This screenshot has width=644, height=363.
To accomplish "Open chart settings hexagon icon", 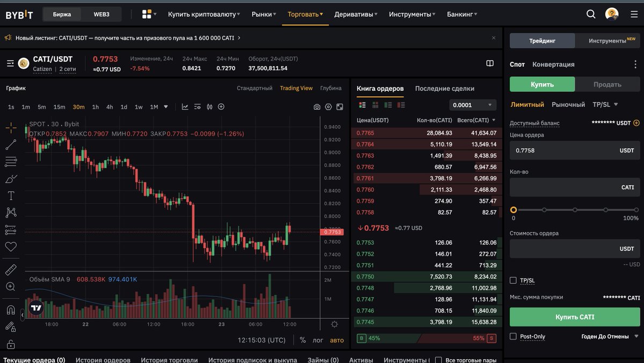I will tap(328, 107).
